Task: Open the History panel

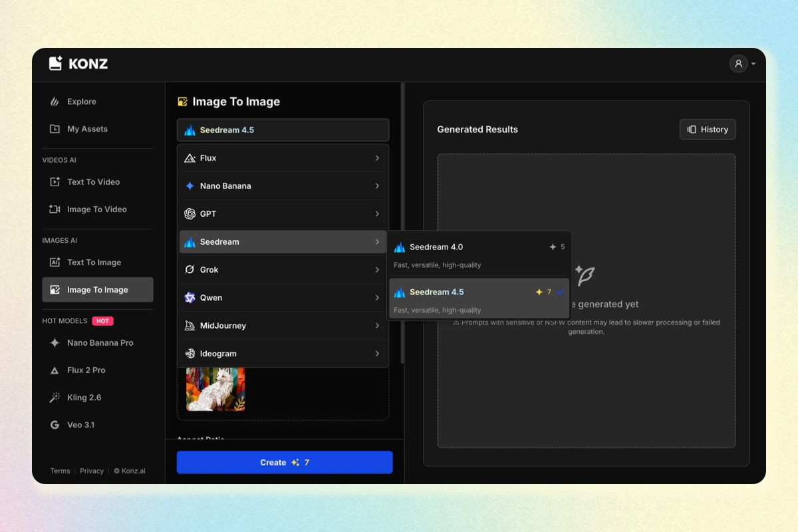Action: click(x=708, y=130)
